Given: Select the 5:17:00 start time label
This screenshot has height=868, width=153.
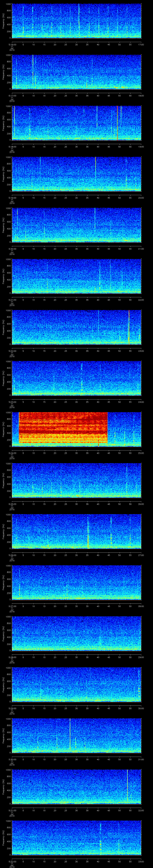Looking at the screenshot, I should click(12, 96).
